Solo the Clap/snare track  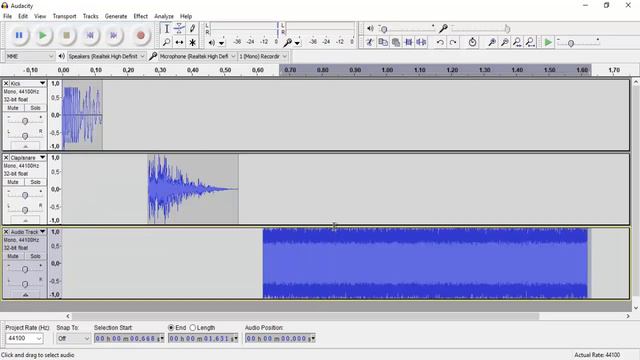pos(35,182)
